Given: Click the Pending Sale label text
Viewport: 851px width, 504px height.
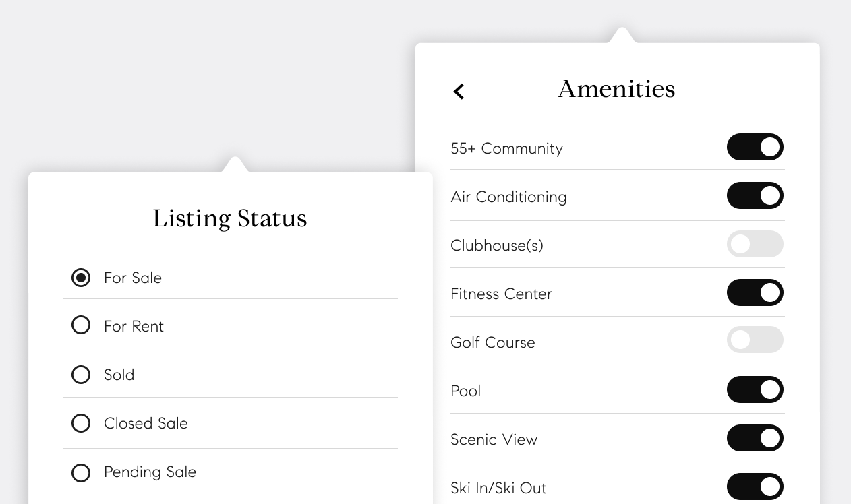Looking at the screenshot, I should pos(150,472).
